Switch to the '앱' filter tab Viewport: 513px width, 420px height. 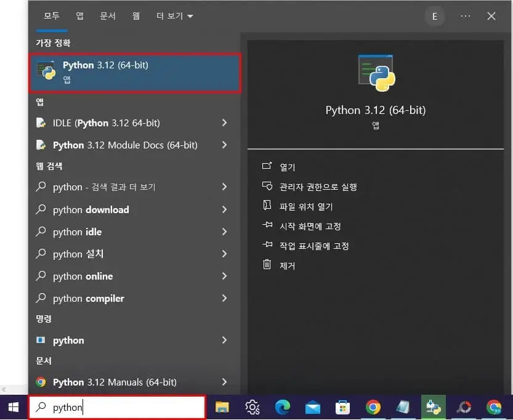click(80, 17)
